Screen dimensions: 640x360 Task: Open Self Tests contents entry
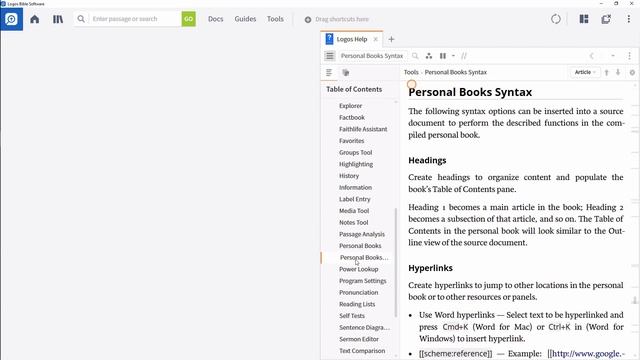[352, 316]
